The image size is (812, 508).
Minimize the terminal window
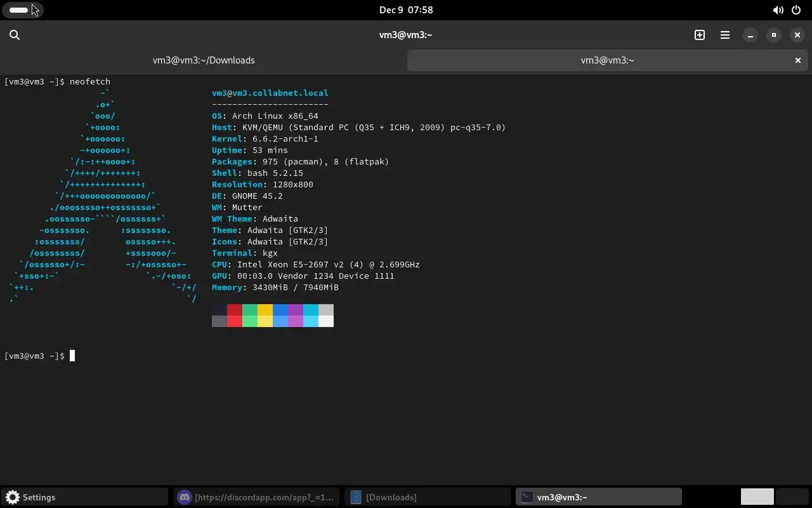click(x=750, y=35)
